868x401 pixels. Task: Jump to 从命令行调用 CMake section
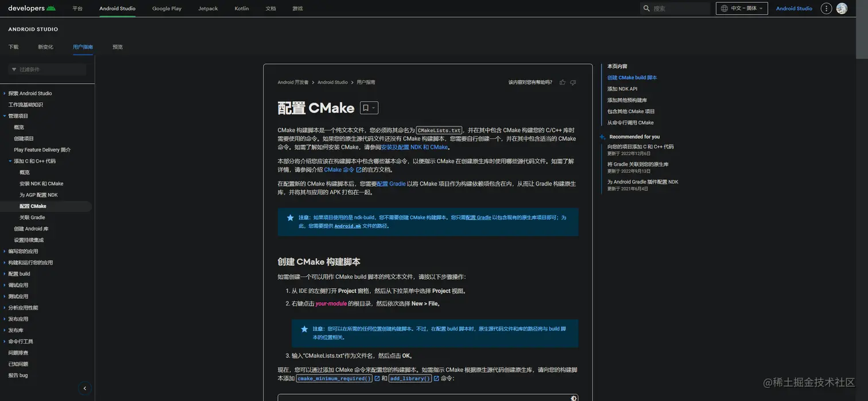630,122
